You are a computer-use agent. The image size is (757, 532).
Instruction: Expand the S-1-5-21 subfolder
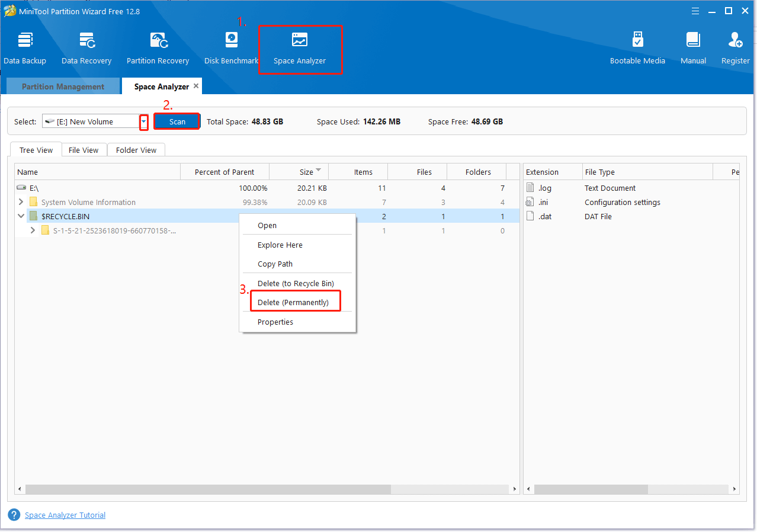(x=33, y=230)
